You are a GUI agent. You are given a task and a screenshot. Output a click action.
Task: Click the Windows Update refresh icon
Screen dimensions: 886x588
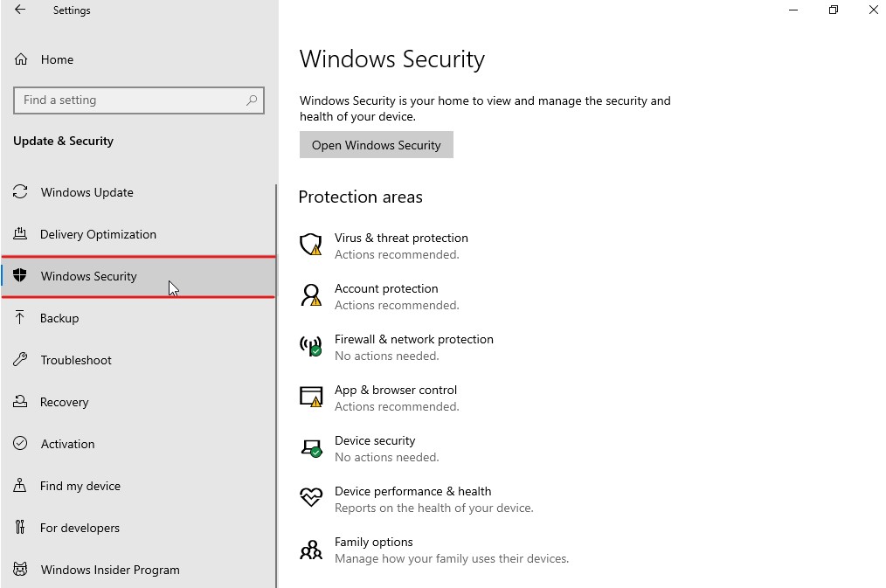point(20,192)
